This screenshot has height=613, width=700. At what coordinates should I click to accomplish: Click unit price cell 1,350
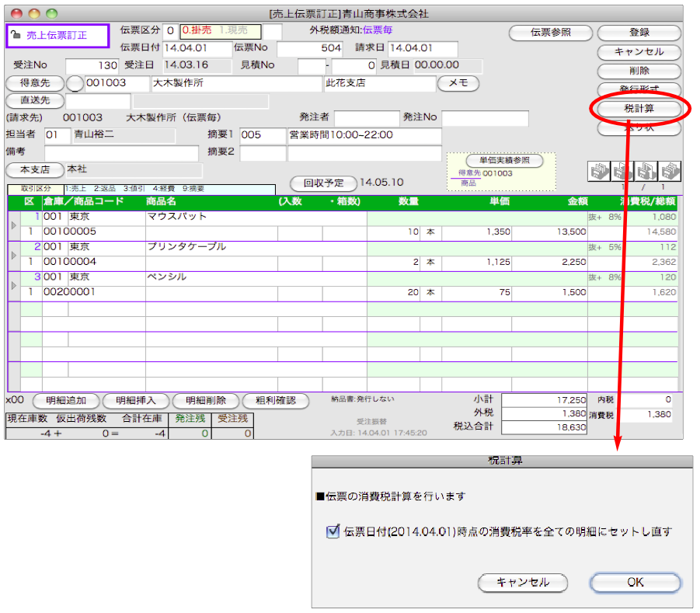[476, 232]
